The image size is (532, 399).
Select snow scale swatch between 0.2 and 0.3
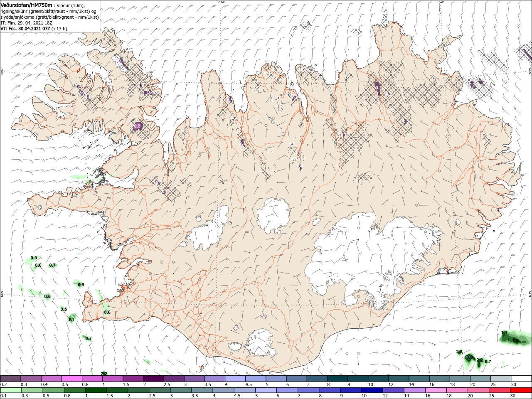(10, 379)
